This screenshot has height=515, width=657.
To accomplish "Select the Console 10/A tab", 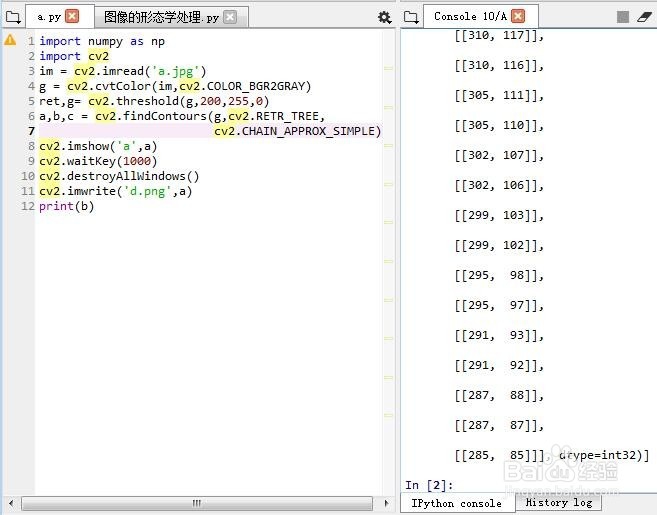I will coord(481,17).
